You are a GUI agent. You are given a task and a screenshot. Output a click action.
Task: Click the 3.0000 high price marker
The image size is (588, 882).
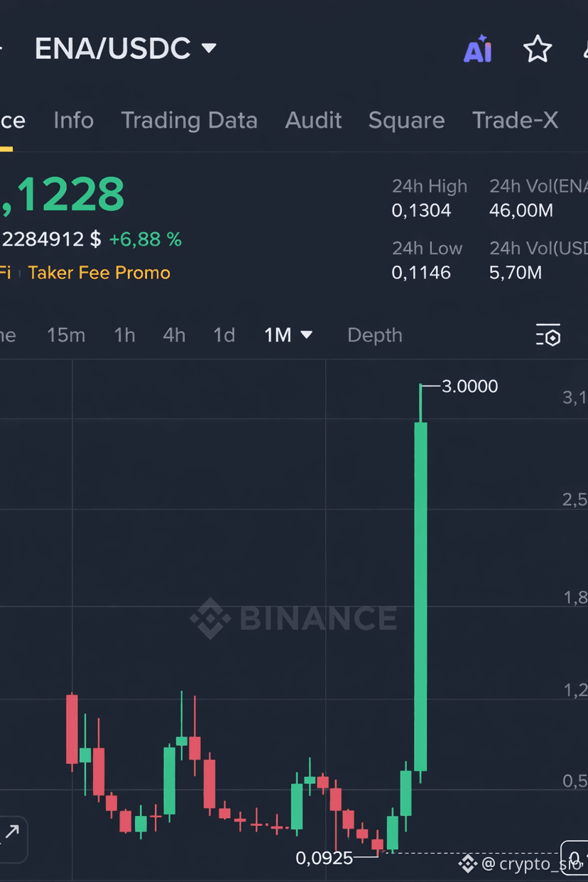click(469, 386)
